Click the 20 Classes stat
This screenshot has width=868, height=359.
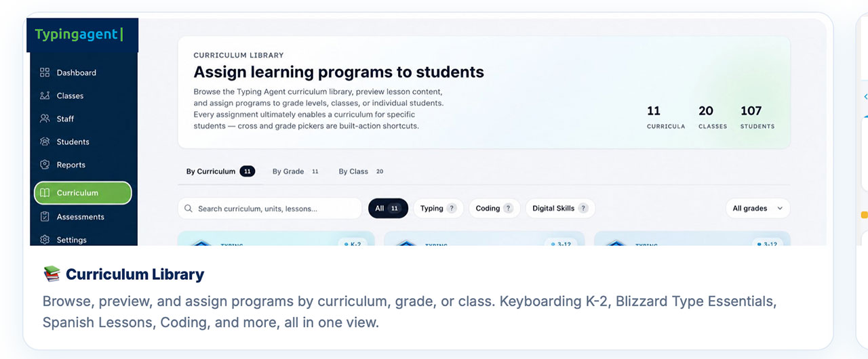point(712,117)
